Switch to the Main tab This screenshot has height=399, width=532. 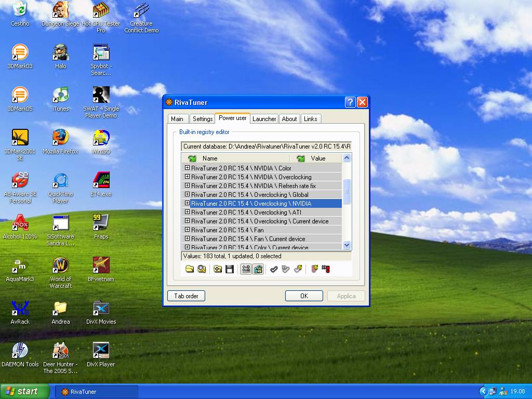click(x=177, y=119)
